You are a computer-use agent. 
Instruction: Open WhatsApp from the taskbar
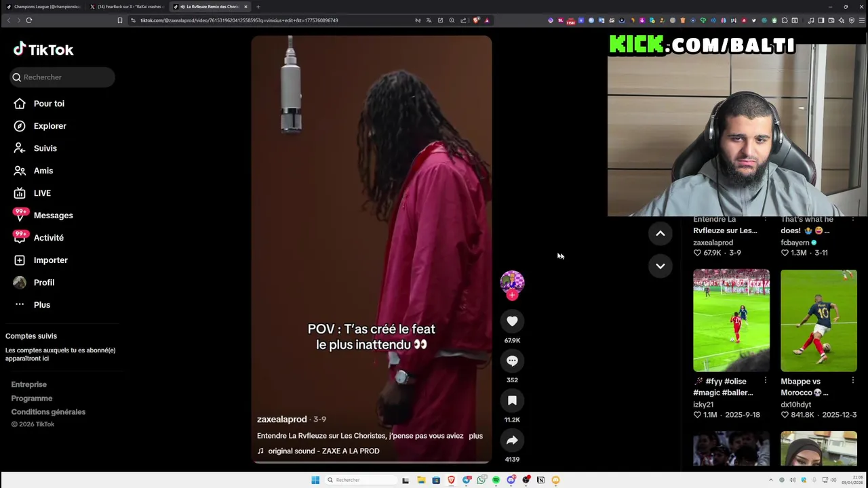(481, 480)
